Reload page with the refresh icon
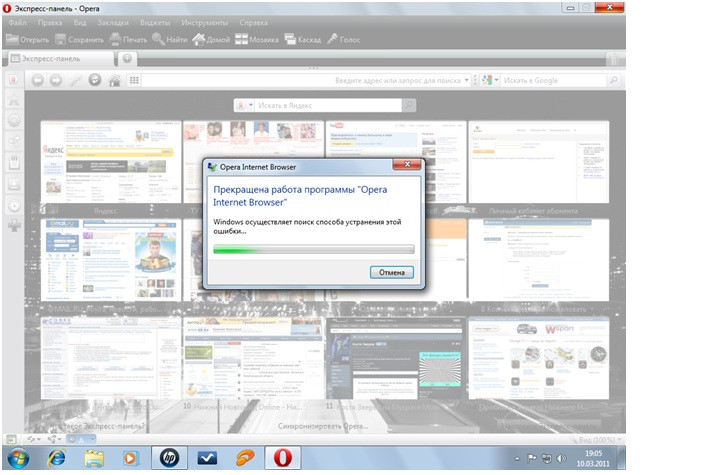Viewport: 724px width, 475px height. click(x=95, y=80)
